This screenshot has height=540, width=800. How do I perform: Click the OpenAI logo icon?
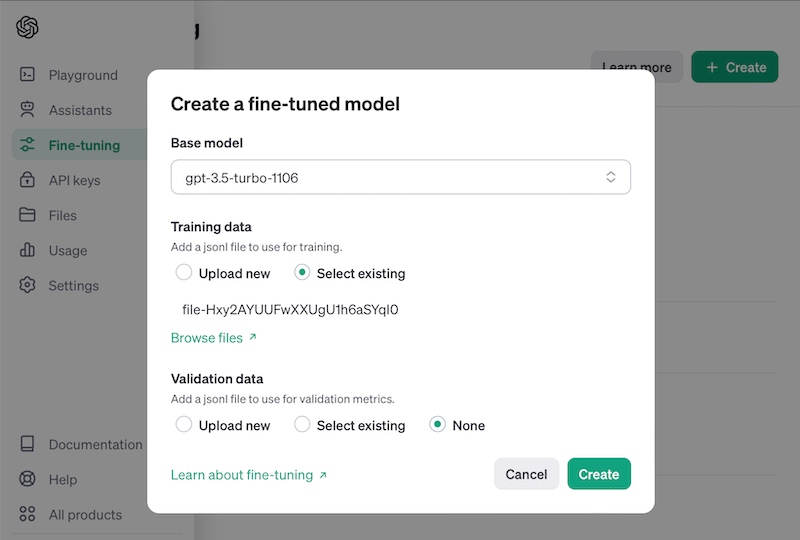(27, 27)
